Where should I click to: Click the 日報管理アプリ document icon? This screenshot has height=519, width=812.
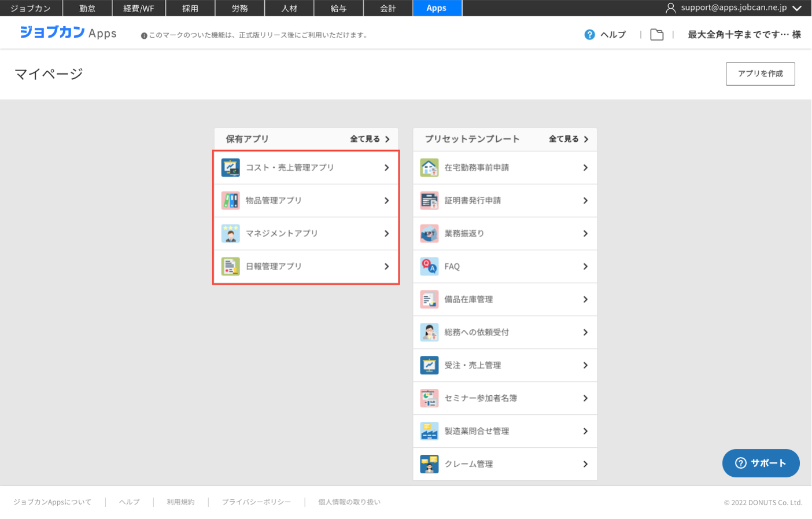(x=230, y=267)
